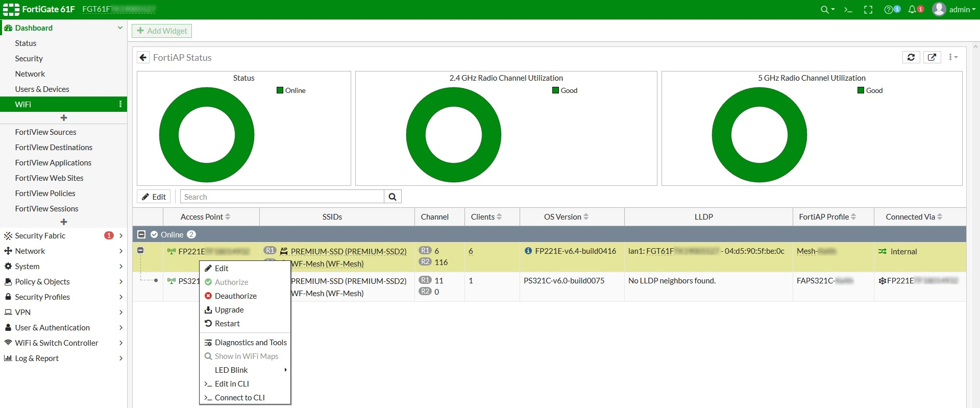Image resolution: width=980 pixels, height=408 pixels.
Task: Select Deauthorize from the context menu
Action: coord(245,296)
